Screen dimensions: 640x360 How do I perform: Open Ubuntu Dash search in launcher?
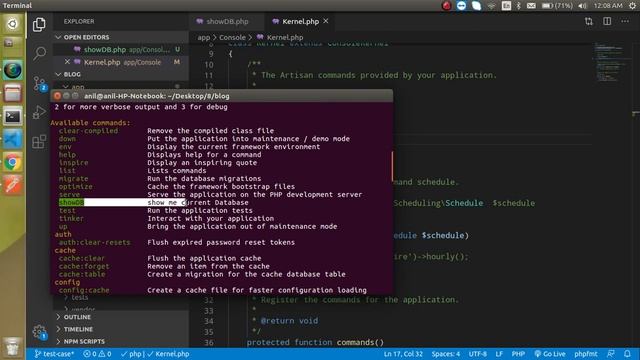[x=12, y=24]
